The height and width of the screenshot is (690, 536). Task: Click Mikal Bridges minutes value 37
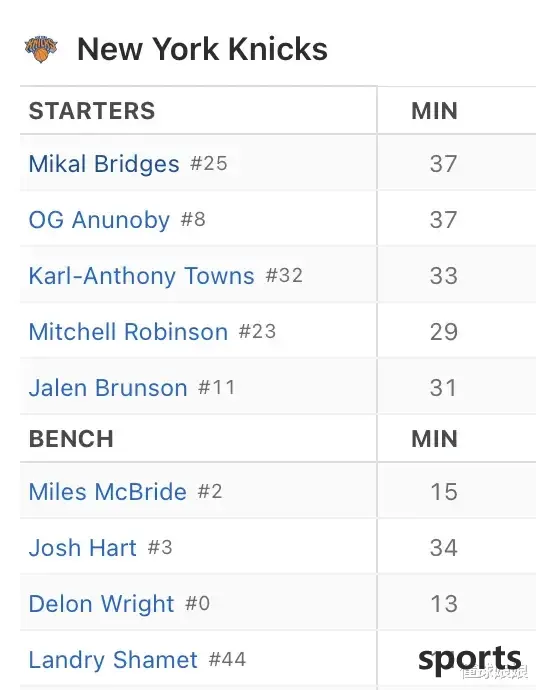[444, 164]
